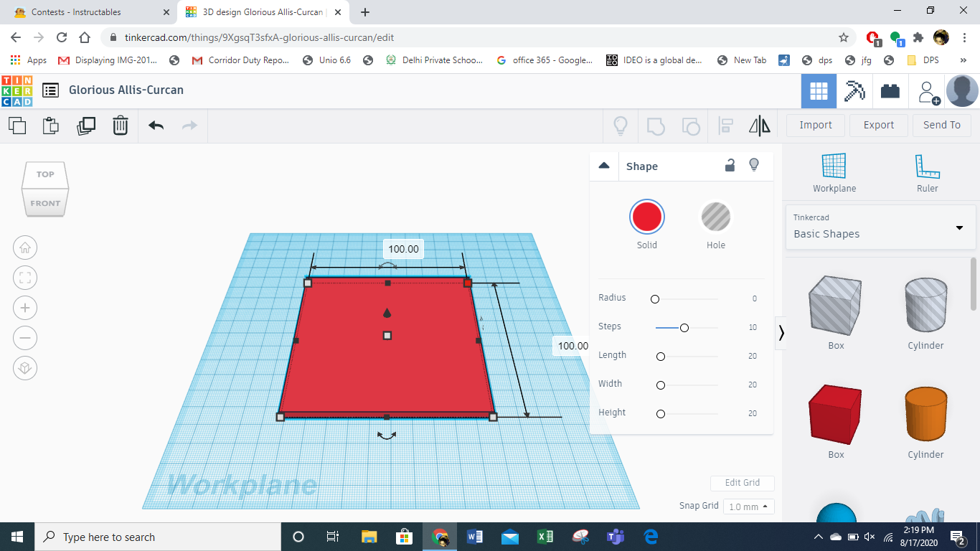The width and height of the screenshot is (980, 551).
Task: Set shape to Solid
Action: coord(647,217)
